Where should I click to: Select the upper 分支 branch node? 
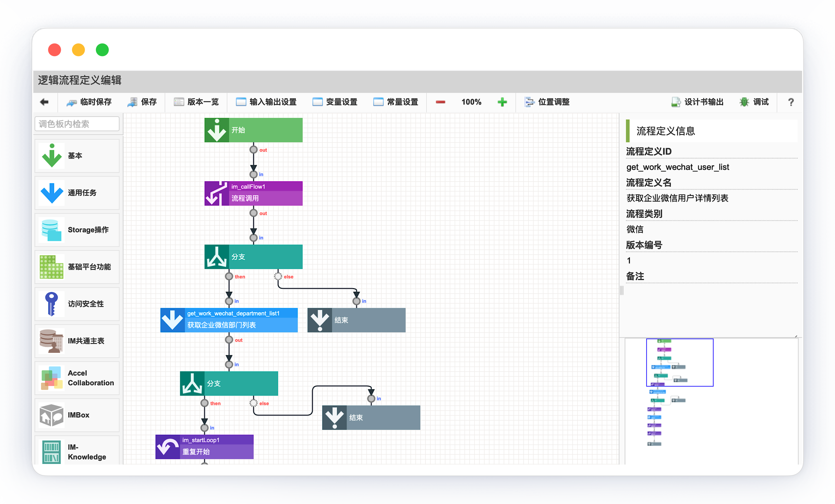pos(254,257)
